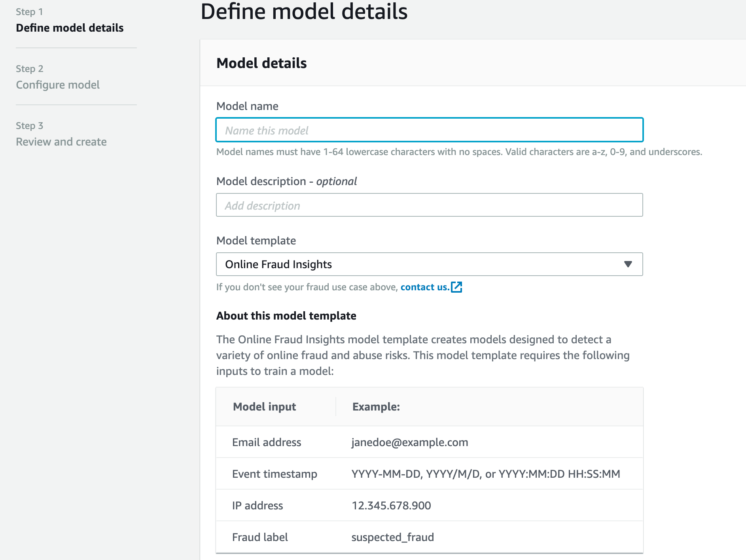Jump to Step 3 Review and create
This screenshot has width=746, height=560.
click(x=61, y=142)
